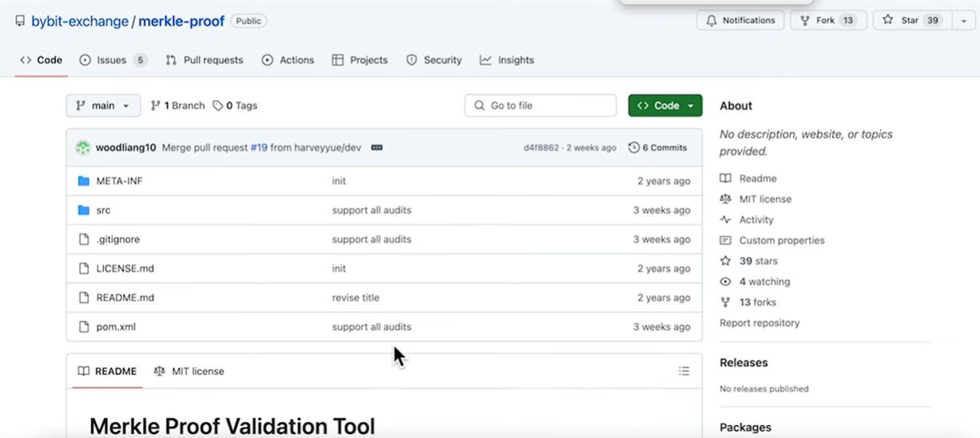Open the green Code dropdown button
Viewport: 980px width, 438px height.
(665, 106)
